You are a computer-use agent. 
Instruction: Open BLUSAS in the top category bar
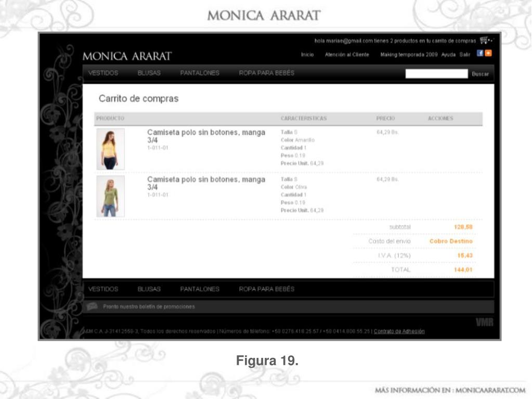(x=149, y=73)
